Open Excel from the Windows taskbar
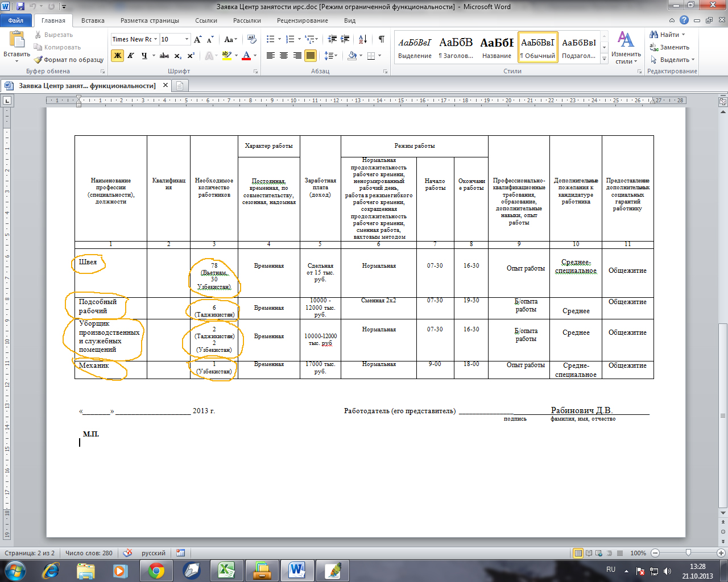 coord(226,570)
